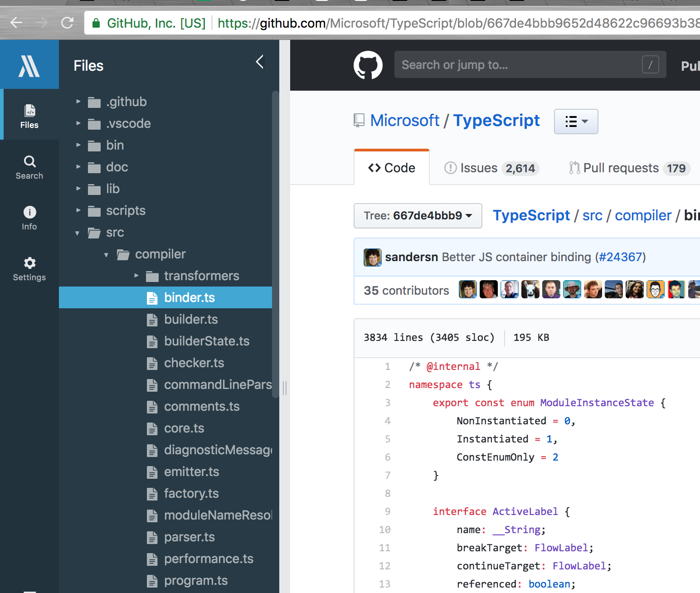Open the Search sidebar panel
The image size is (700, 593).
29,167
